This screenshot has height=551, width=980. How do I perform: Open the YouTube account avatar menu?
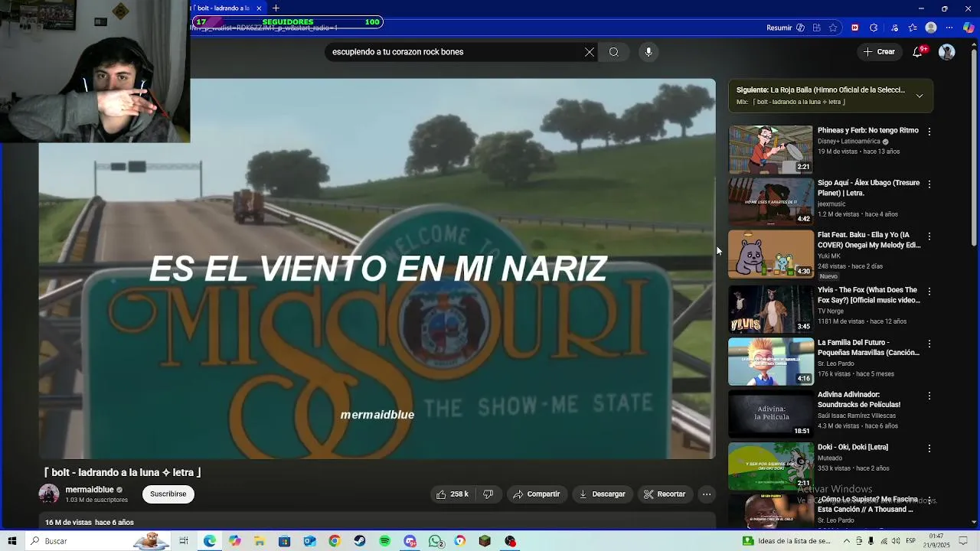click(947, 52)
